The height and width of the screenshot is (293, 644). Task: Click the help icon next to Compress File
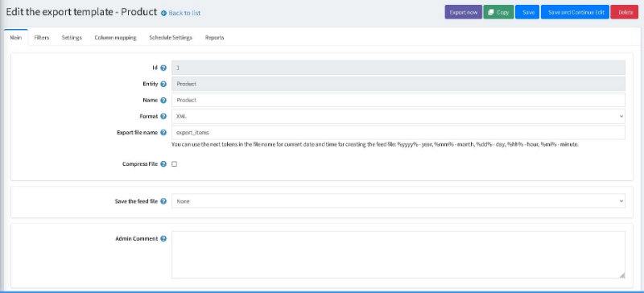[x=163, y=164]
